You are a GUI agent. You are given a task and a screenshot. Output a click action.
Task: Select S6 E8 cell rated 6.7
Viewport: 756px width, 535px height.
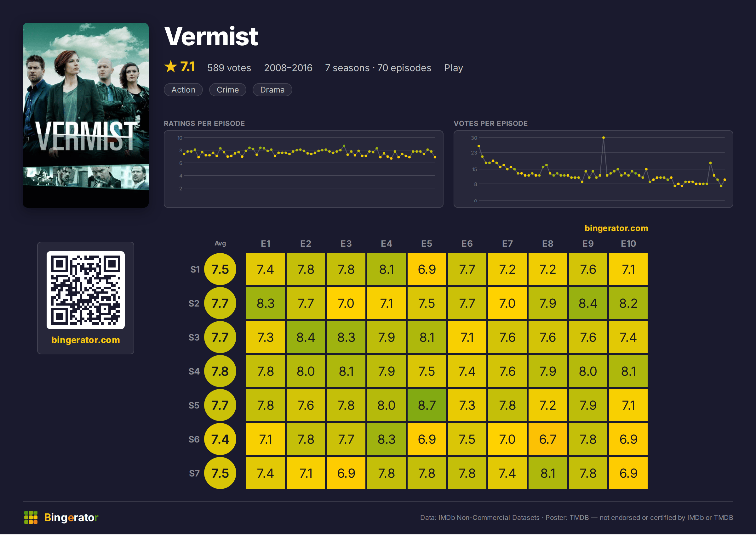(548, 439)
